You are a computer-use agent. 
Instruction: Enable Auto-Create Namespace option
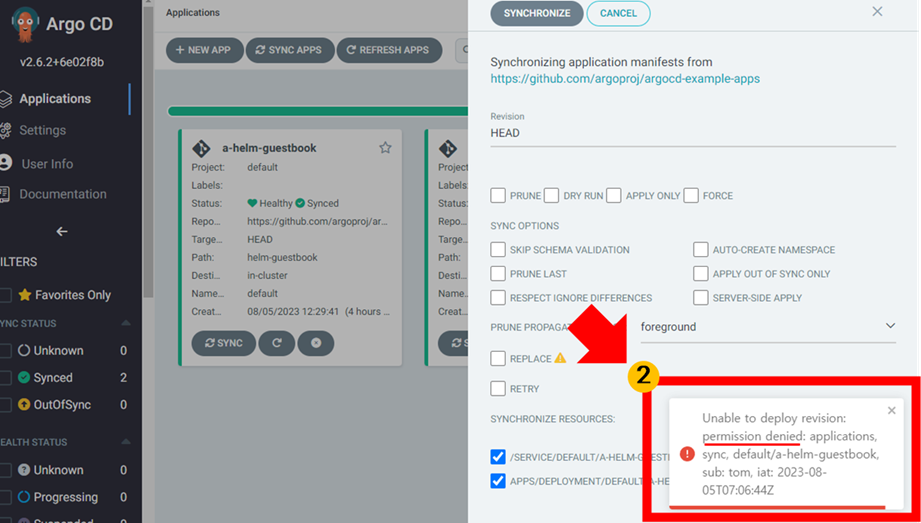701,250
